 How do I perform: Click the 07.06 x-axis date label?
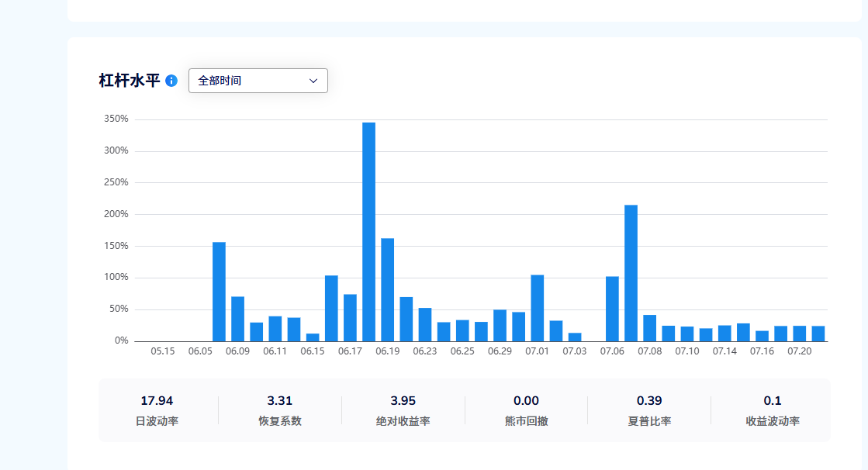pyautogui.click(x=612, y=351)
